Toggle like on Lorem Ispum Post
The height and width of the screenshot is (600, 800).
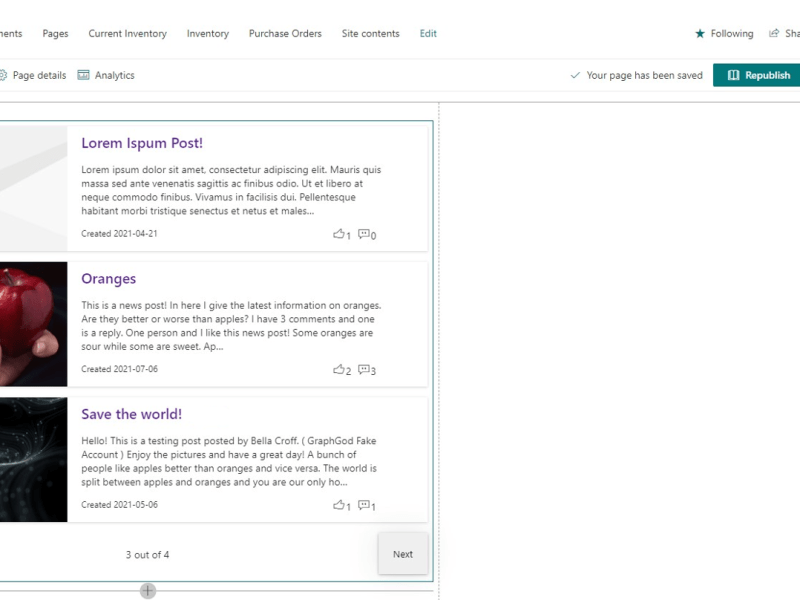pyautogui.click(x=340, y=234)
